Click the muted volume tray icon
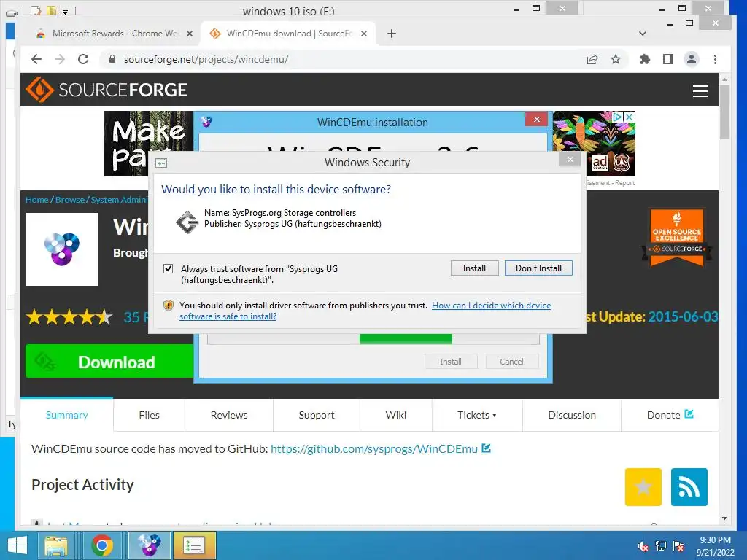This screenshot has width=747, height=560. (643, 546)
